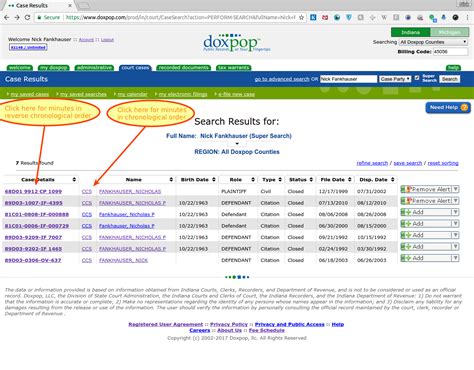Click Add for case 89D03-9209-IF-7007
Screen dimensions: 474x370
coord(426,235)
